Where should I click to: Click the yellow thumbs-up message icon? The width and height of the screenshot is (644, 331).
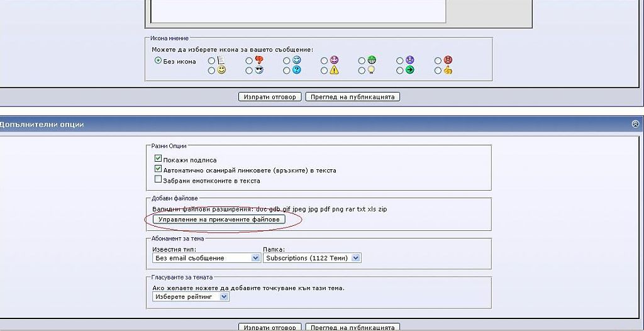pos(448,70)
